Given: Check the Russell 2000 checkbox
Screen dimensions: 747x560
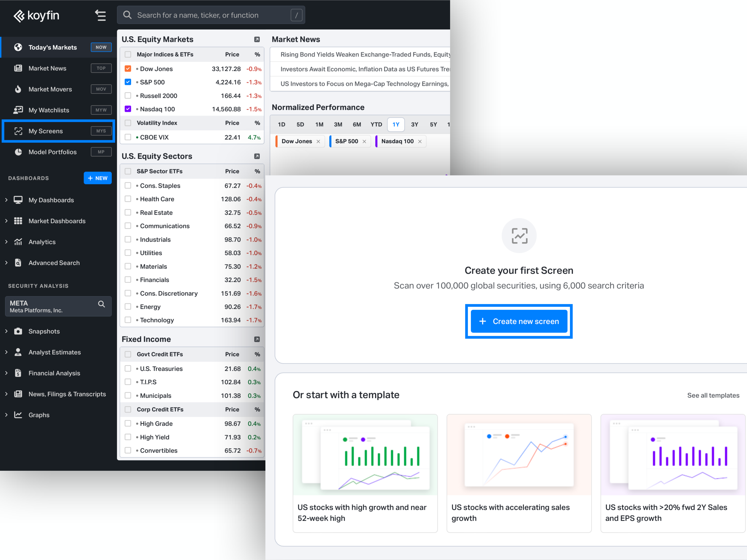Looking at the screenshot, I should tap(128, 96).
